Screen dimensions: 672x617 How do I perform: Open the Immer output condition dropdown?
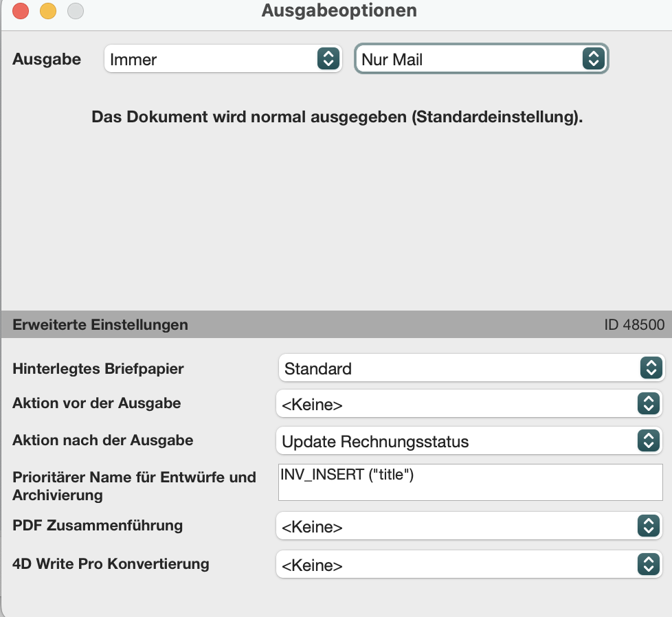point(223,58)
